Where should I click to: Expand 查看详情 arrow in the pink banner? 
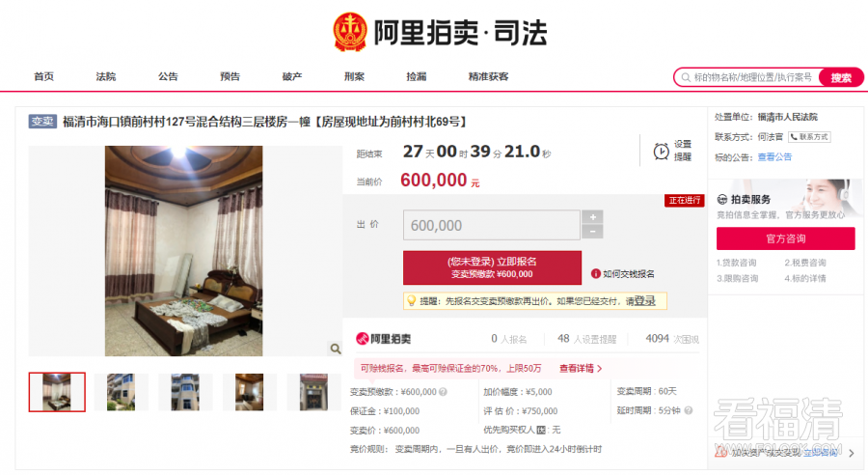tap(600, 369)
